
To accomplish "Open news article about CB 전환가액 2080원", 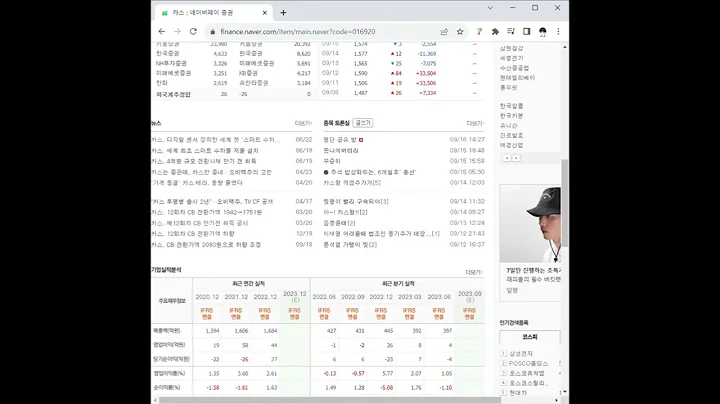I will tap(206, 245).
